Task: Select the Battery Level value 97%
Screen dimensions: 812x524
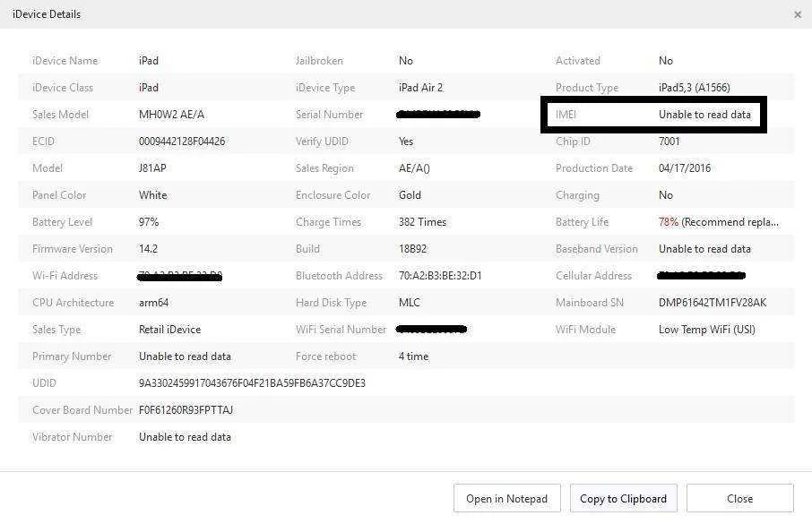Action: [149, 222]
